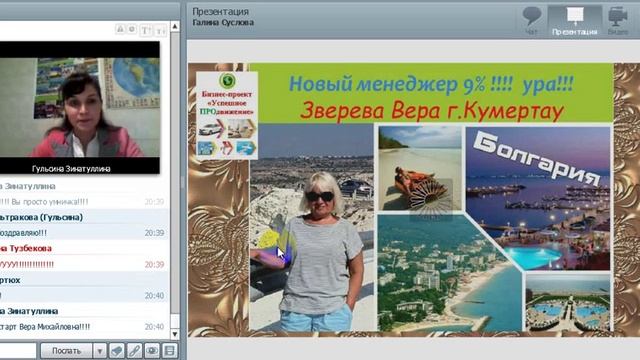
Task: Increase chat font size with large T icon
Action: 145,30
